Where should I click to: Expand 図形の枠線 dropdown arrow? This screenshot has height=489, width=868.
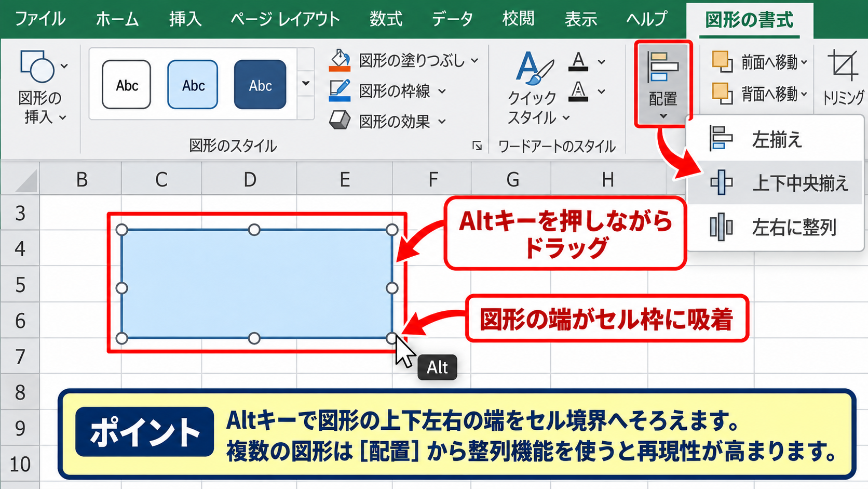point(442,91)
